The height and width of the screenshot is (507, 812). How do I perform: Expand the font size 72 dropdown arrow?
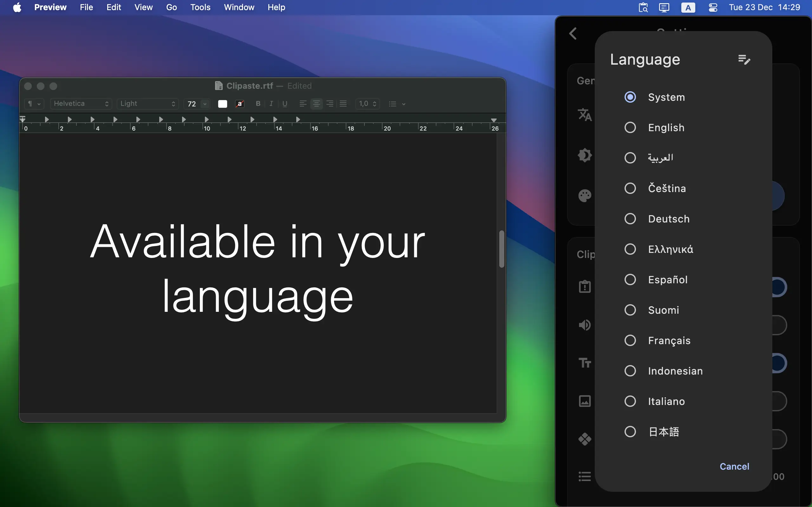205,104
